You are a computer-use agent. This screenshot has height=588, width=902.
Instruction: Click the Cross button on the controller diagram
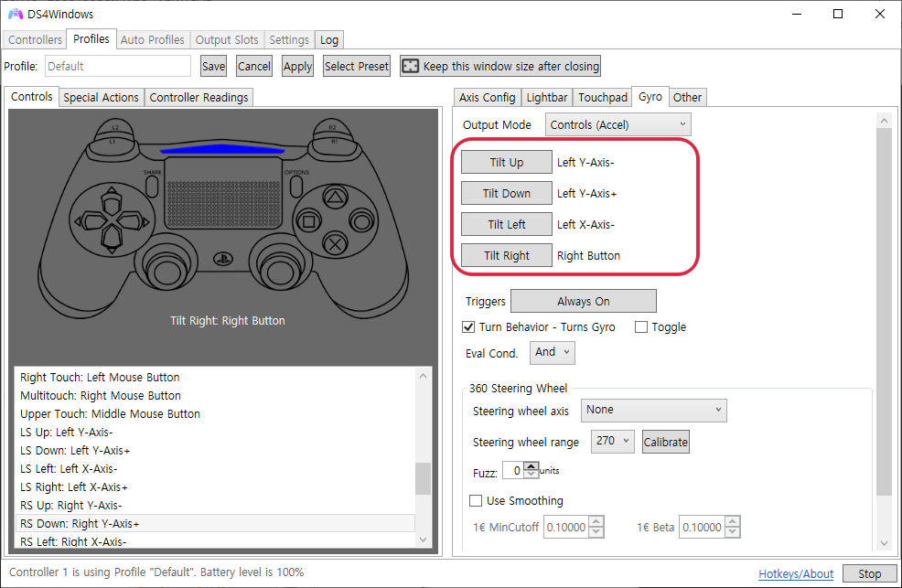pyautogui.click(x=336, y=243)
